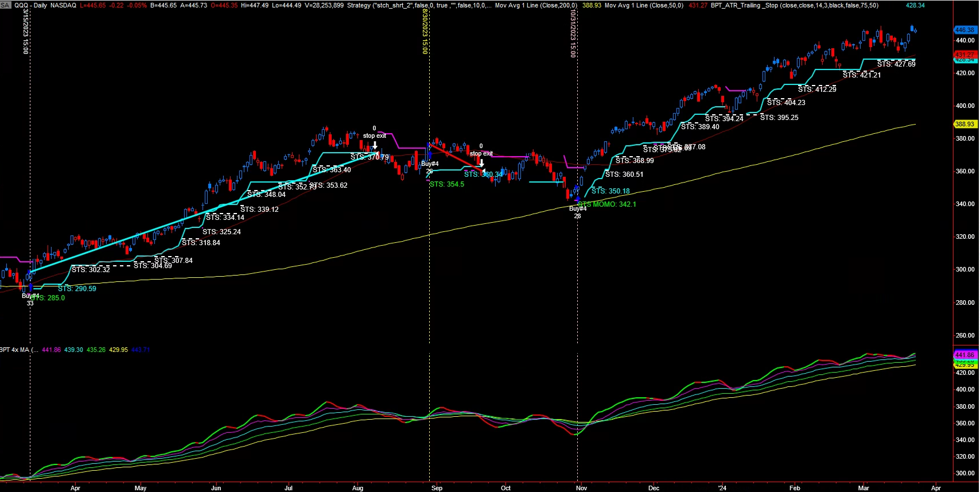Click the 8/30/2023 15:00 yellow date marker
The height and width of the screenshot is (492, 980).
coord(425,32)
